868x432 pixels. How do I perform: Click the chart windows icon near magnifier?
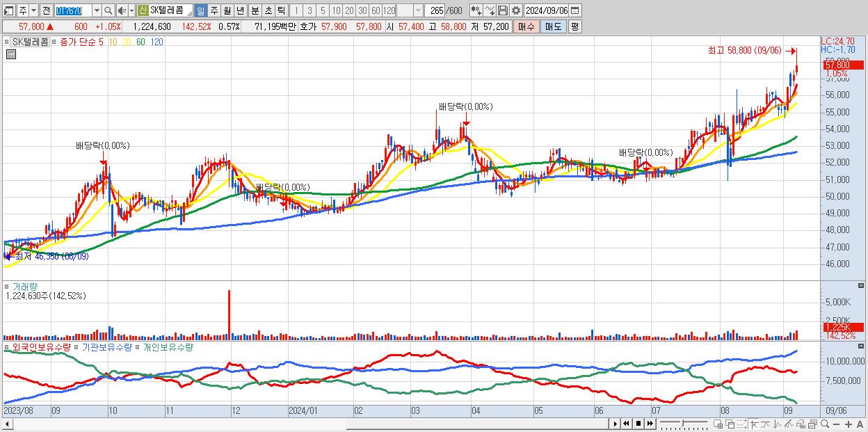[x=813, y=424]
